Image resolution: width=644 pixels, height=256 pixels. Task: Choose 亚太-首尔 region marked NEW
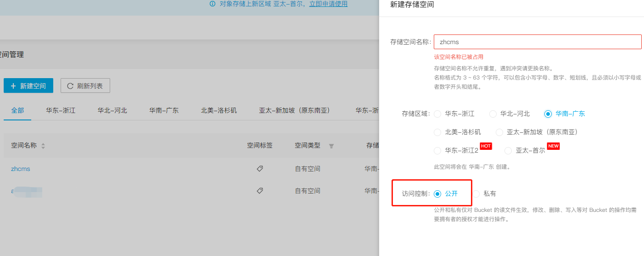(x=508, y=151)
